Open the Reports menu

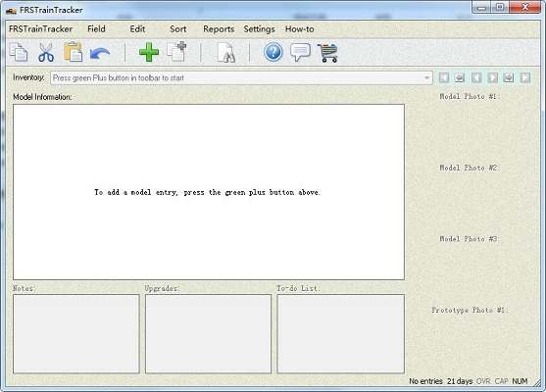click(219, 29)
